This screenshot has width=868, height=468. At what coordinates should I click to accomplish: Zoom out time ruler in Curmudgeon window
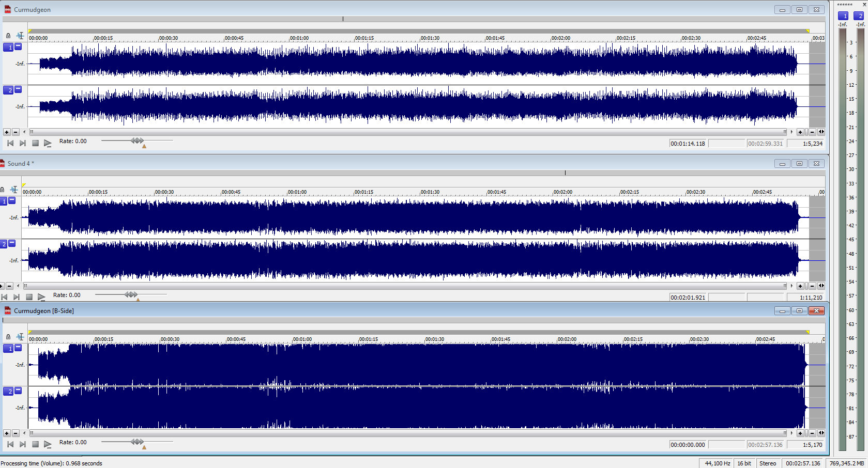(x=812, y=132)
